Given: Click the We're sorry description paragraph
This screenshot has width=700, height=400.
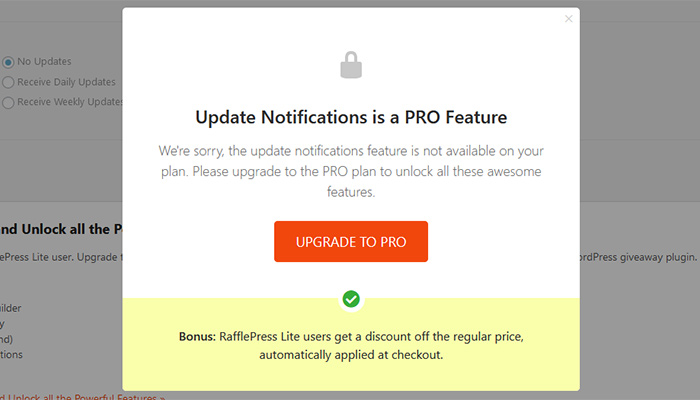Looking at the screenshot, I should tap(351, 171).
